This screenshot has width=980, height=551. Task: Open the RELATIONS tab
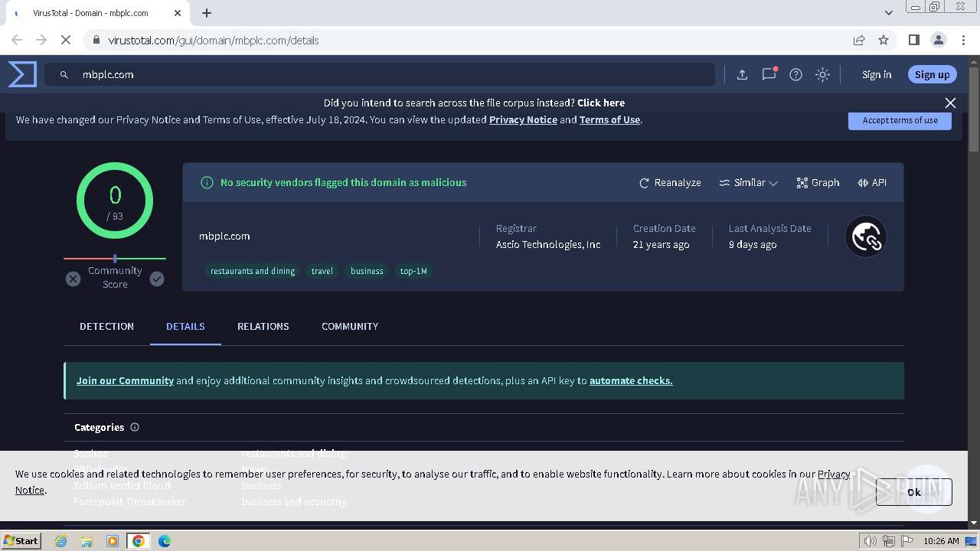pyautogui.click(x=263, y=326)
